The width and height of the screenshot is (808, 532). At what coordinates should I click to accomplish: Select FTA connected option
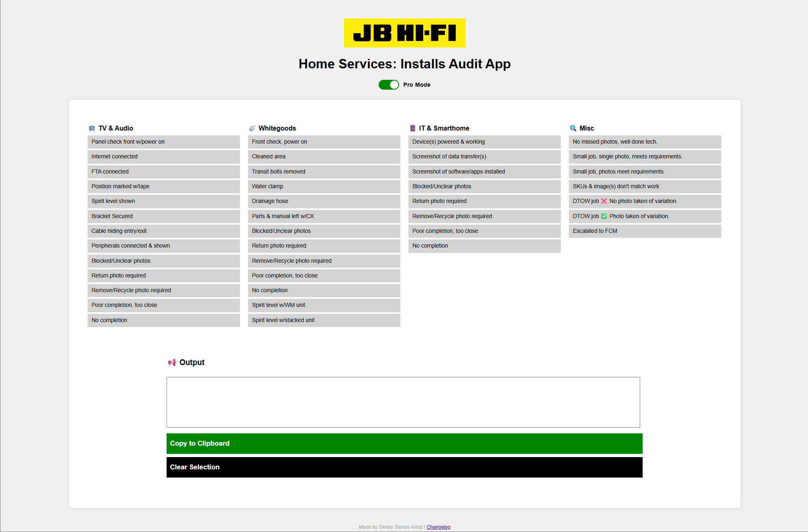[164, 172]
